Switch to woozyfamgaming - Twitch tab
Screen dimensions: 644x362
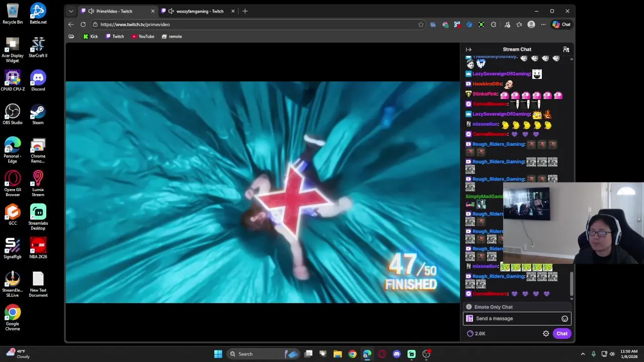pyautogui.click(x=199, y=11)
